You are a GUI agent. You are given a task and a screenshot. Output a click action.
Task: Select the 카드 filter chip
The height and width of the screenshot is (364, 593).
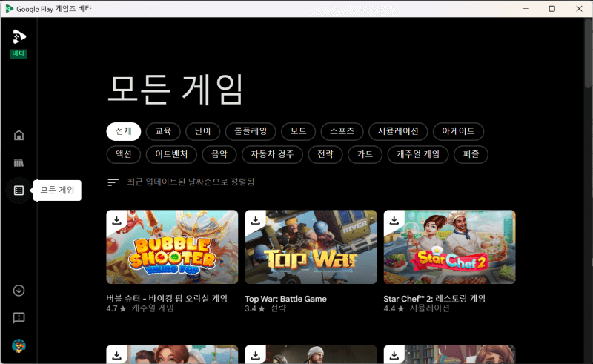pos(365,154)
